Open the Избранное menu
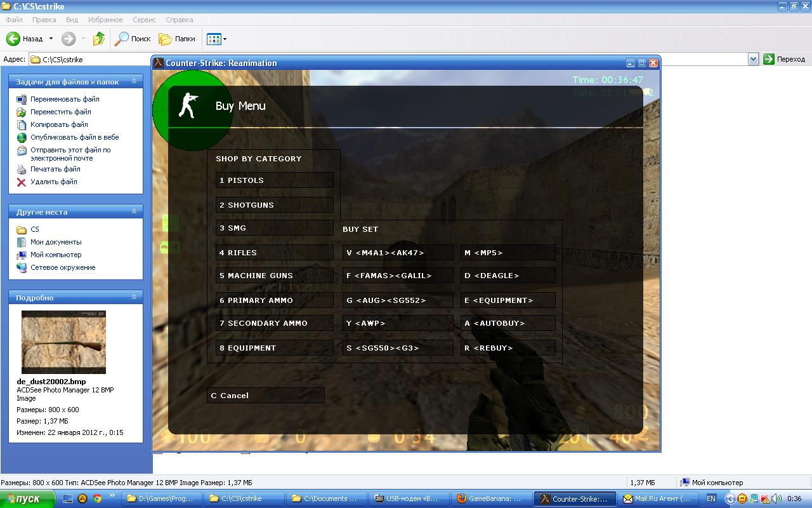This screenshot has height=508, width=812. click(x=105, y=20)
